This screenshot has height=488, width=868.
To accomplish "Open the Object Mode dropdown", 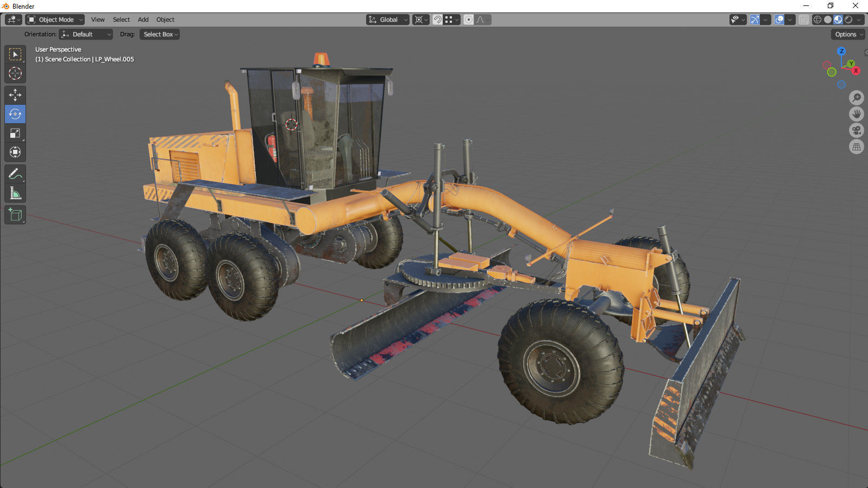I will 55,20.
